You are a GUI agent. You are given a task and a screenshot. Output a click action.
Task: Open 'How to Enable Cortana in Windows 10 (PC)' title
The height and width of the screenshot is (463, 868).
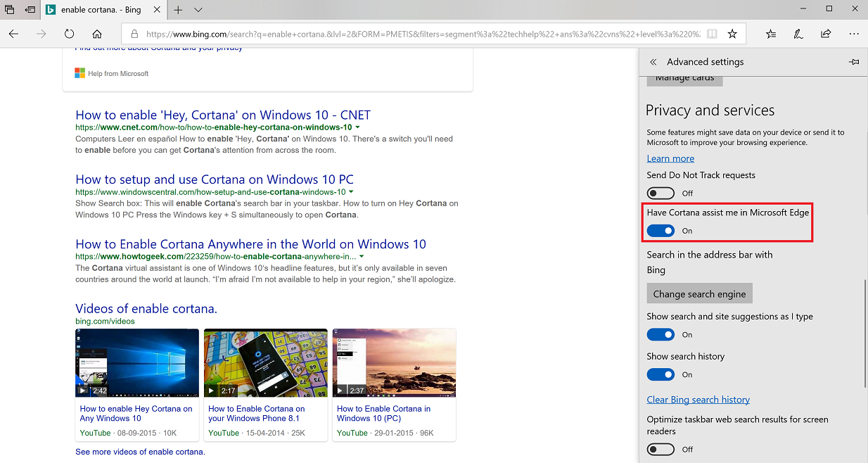tap(384, 413)
